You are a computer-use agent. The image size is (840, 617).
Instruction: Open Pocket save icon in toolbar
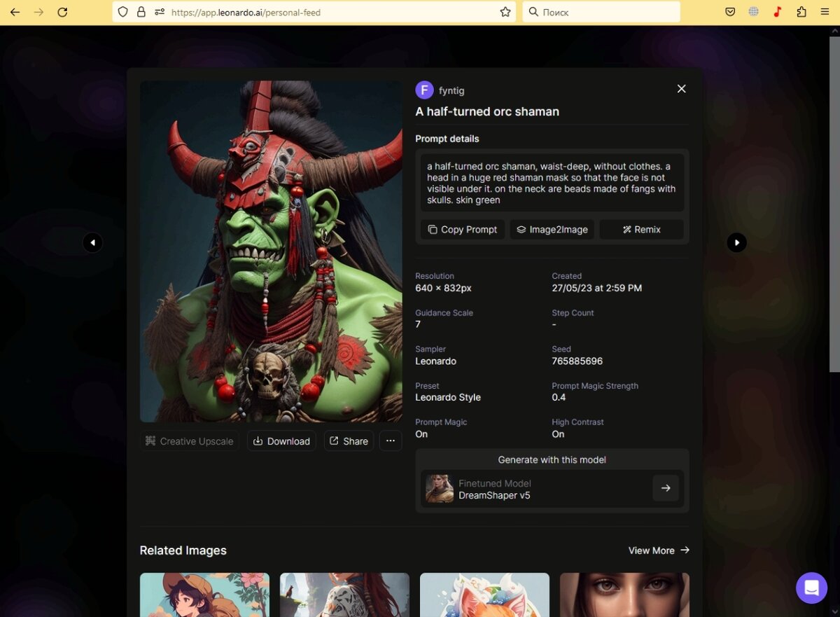pyautogui.click(x=730, y=12)
